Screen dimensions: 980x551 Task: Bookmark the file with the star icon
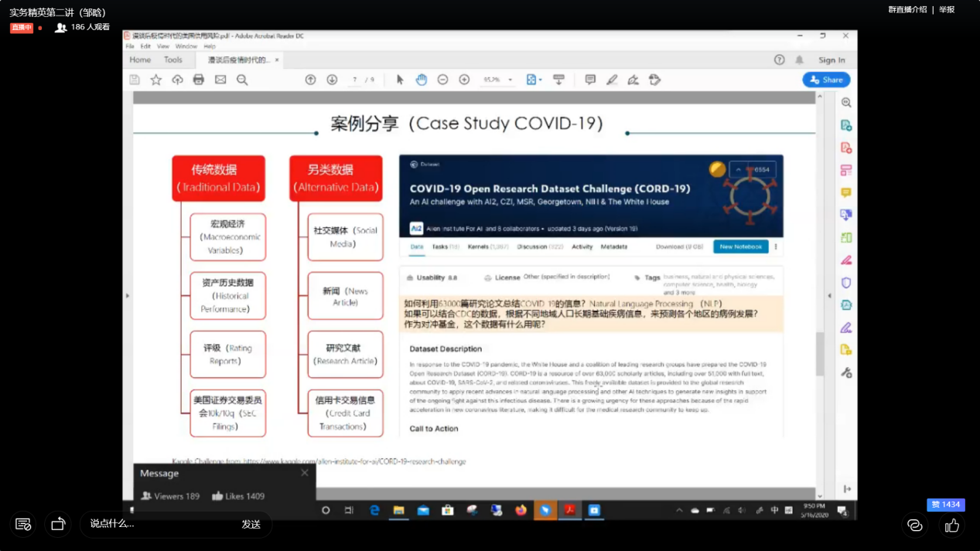[155, 80]
